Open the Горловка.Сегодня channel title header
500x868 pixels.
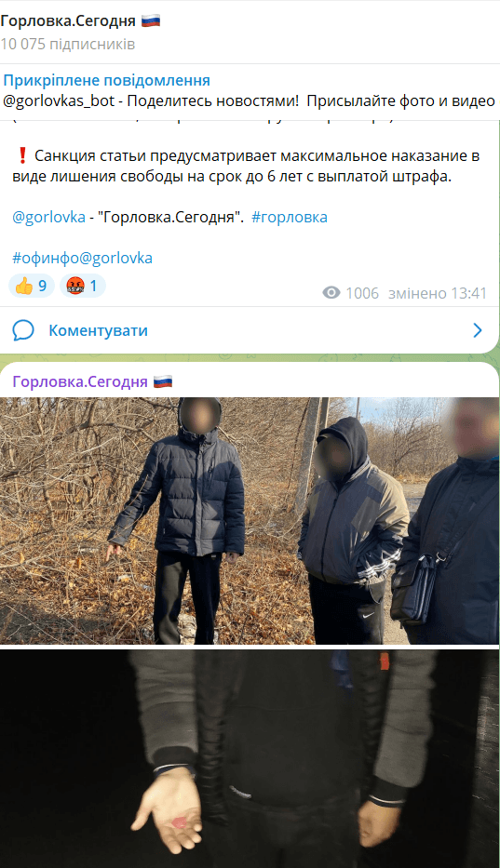(68, 21)
